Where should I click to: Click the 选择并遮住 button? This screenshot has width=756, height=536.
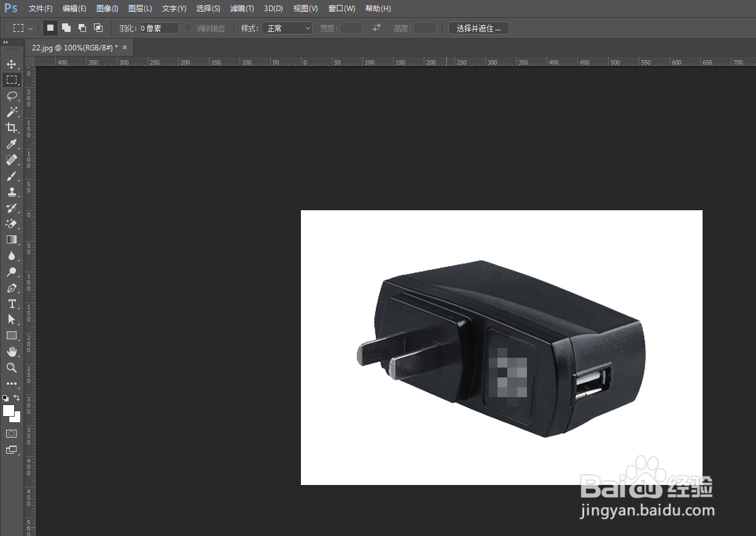[478, 28]
